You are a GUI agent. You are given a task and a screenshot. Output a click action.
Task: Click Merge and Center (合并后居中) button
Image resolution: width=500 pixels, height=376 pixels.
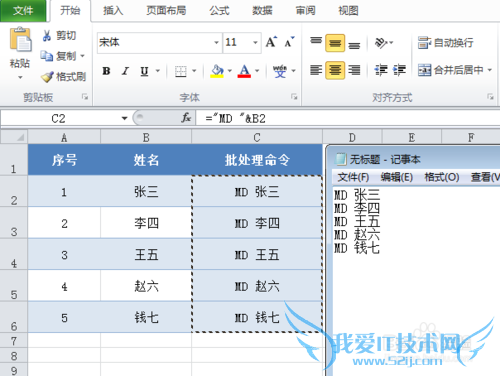451,70
